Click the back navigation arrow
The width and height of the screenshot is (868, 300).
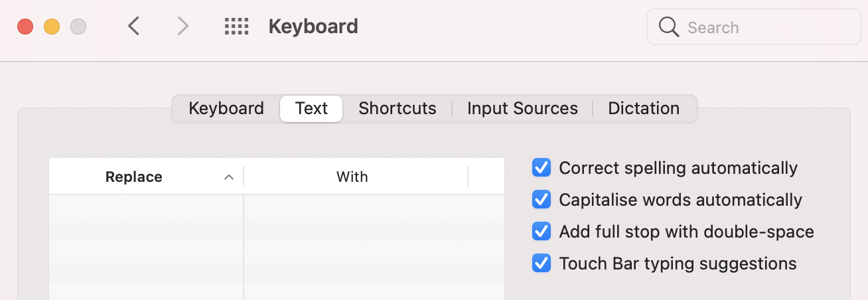point(134,27)
